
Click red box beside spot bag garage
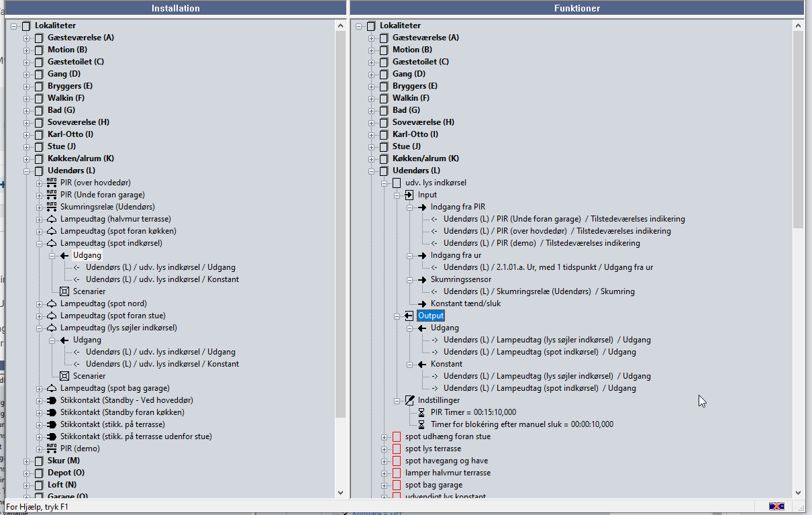[x=397, y=485]
